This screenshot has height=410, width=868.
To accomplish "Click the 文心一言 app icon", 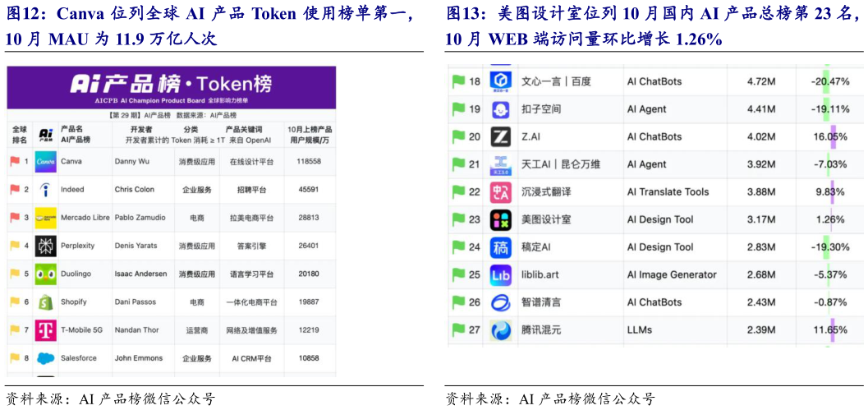I will point(501,81).
